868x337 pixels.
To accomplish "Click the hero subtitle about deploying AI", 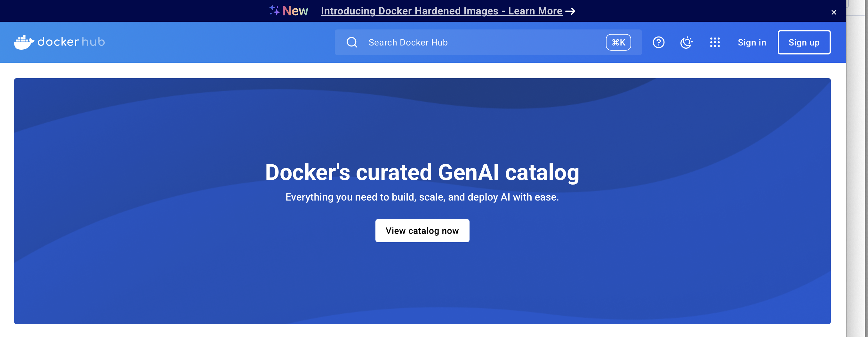I will coord(422,197).
